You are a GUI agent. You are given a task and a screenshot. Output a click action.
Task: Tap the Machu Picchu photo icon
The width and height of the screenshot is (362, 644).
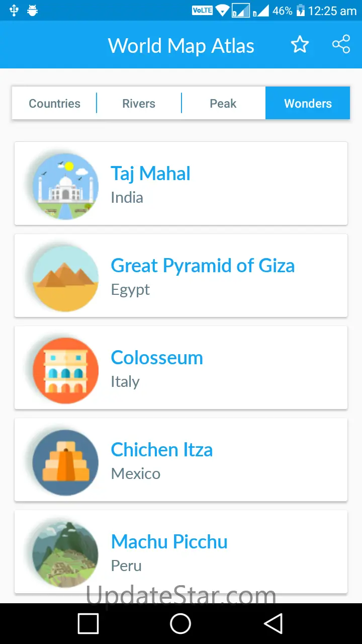click(65, 554)
